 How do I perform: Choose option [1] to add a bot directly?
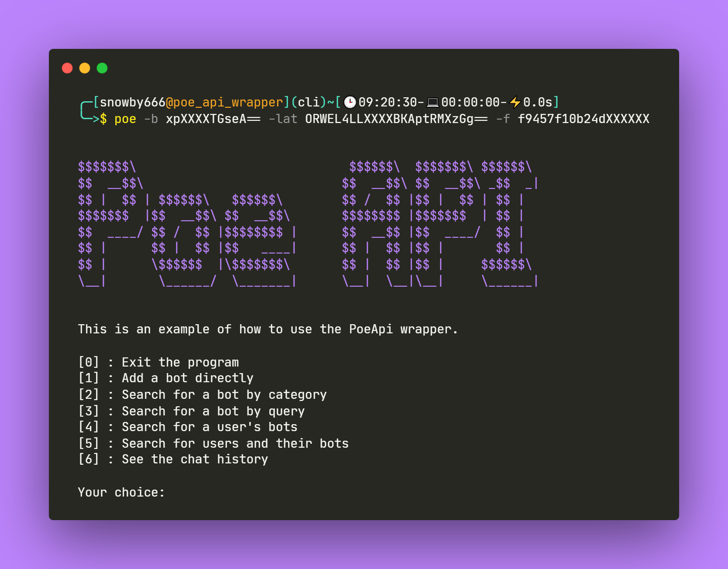pos(166,378)
